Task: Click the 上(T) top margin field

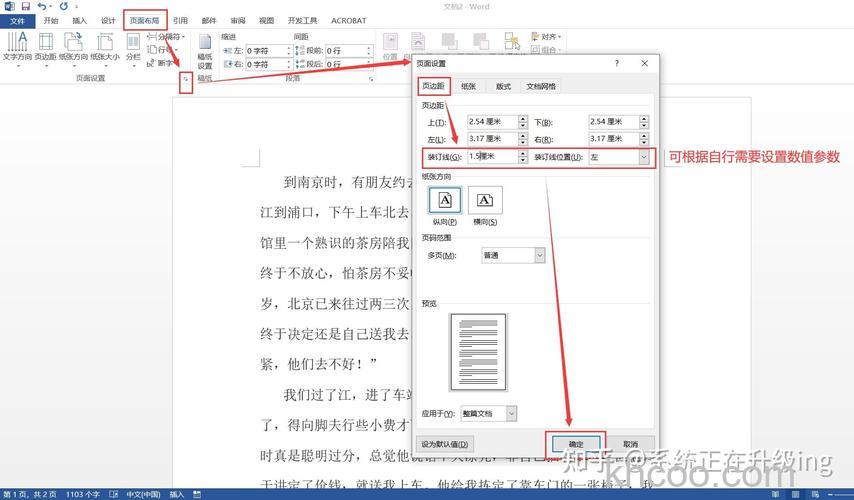Action: pyautogui.click(x=493, y=122)
